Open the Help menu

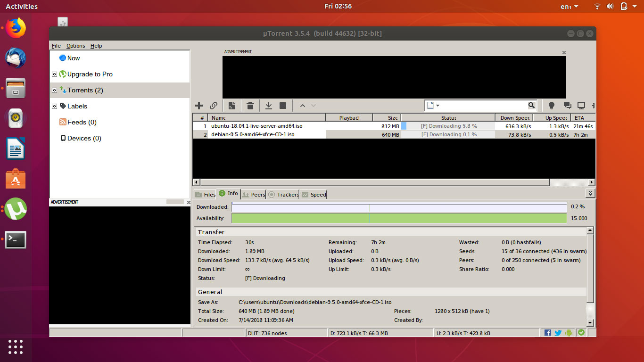[x=96, y=46]
